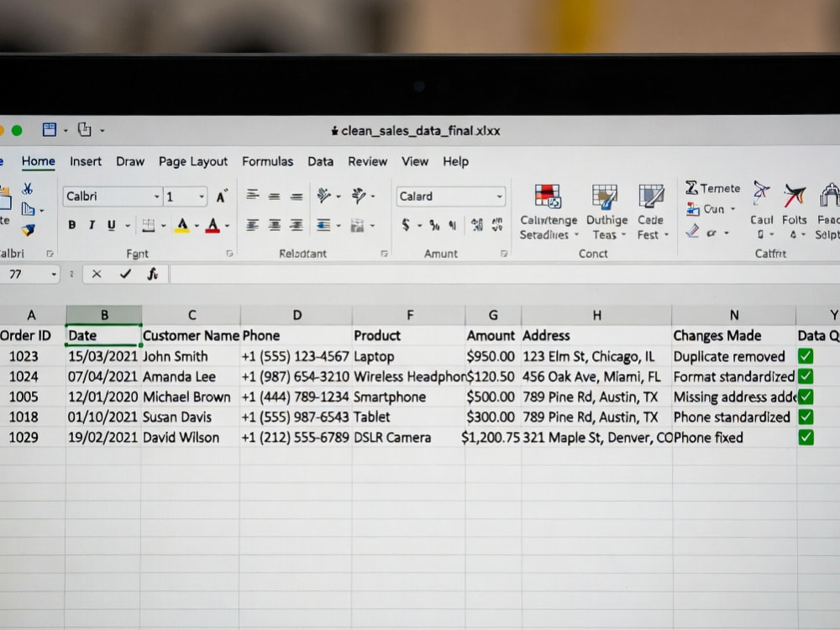
Task: Click the dollar currency format icon
Action: 406,225
